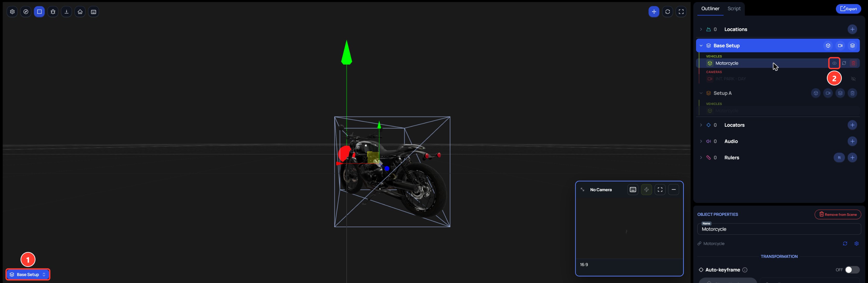Click the compass navigation icon
The height and width of the screenshot is (283, 868).
click(x=26, y=12)
